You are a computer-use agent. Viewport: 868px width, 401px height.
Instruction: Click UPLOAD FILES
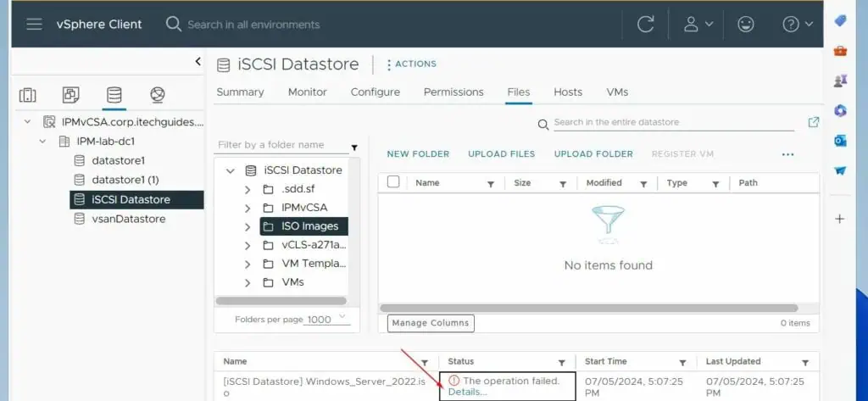[x=502, y=154]
